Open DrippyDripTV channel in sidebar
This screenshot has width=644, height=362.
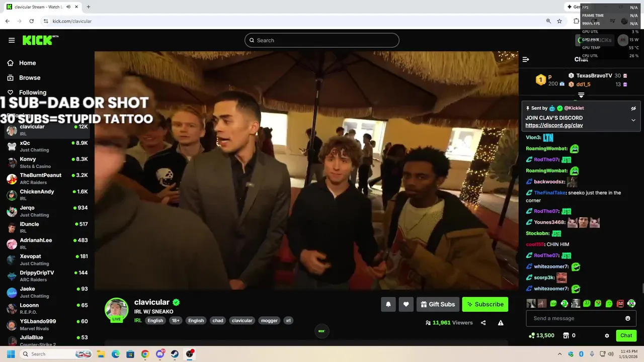(x=47, y=276)
